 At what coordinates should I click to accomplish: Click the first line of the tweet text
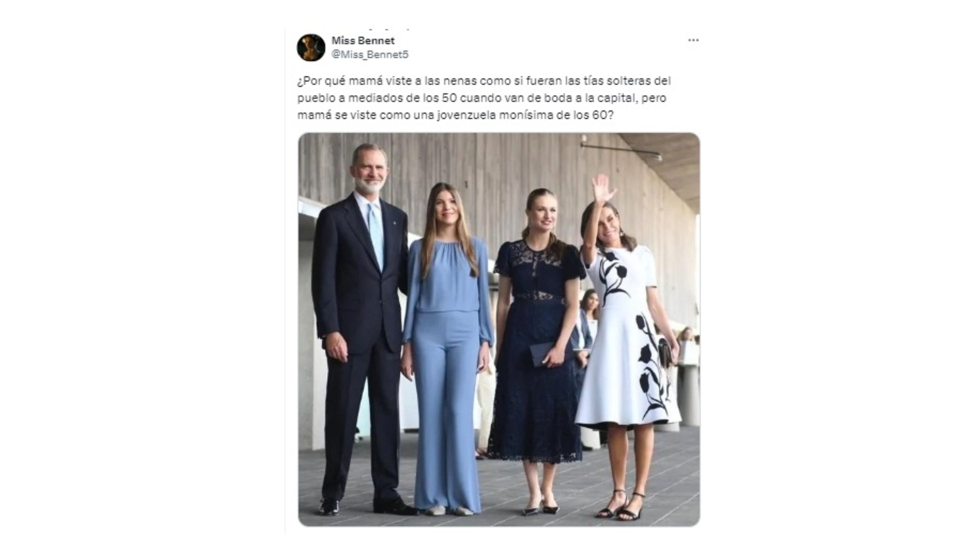[484, 81]
